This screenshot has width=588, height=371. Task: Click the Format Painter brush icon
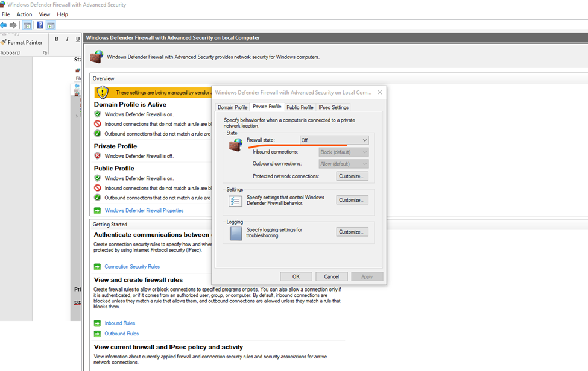tap(4, 42)
